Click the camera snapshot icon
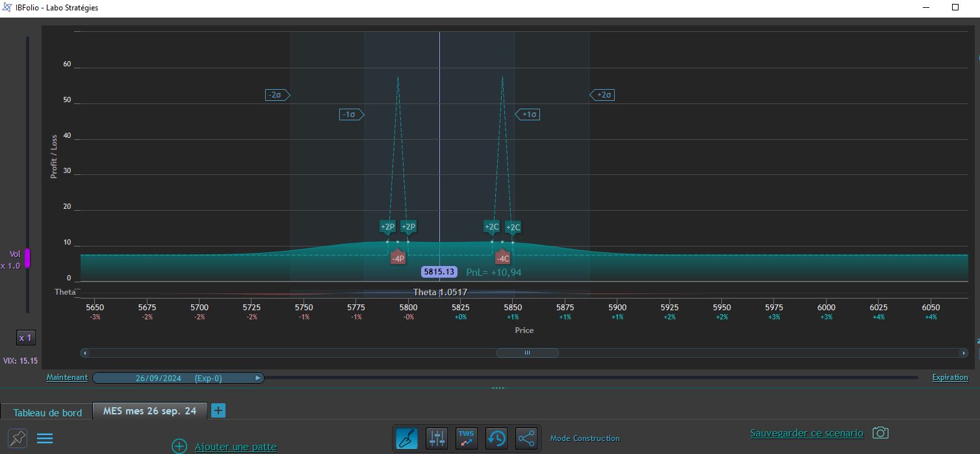 (x=880, y=433)
